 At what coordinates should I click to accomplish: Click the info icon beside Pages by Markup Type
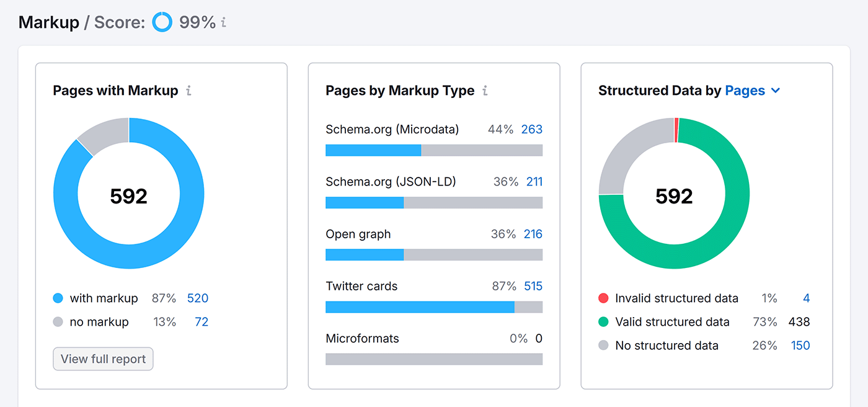(x=484, y=91)
